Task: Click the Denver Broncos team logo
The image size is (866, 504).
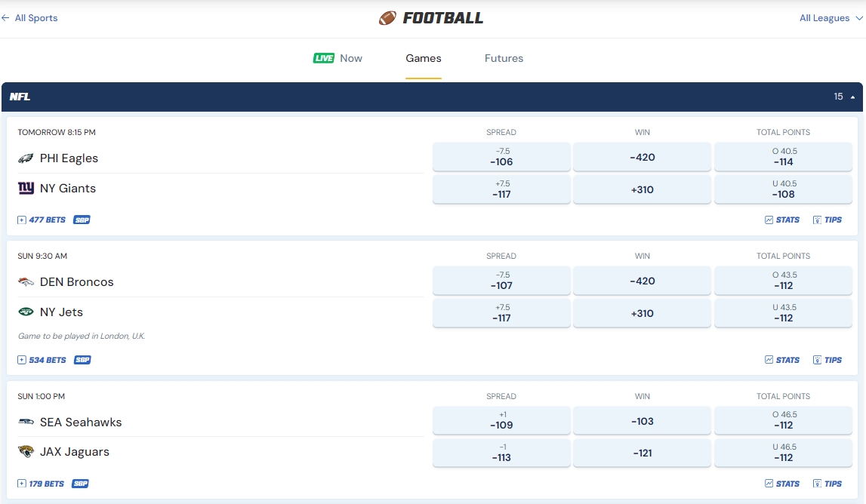Action: tap(26, 282)
